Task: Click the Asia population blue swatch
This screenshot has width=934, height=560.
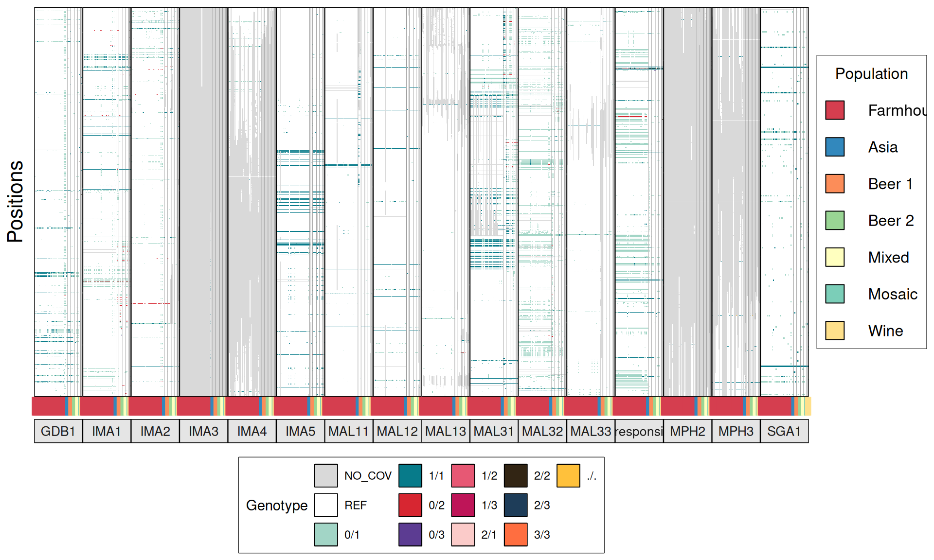Action: pyautogui.click(x=835, y=147)
